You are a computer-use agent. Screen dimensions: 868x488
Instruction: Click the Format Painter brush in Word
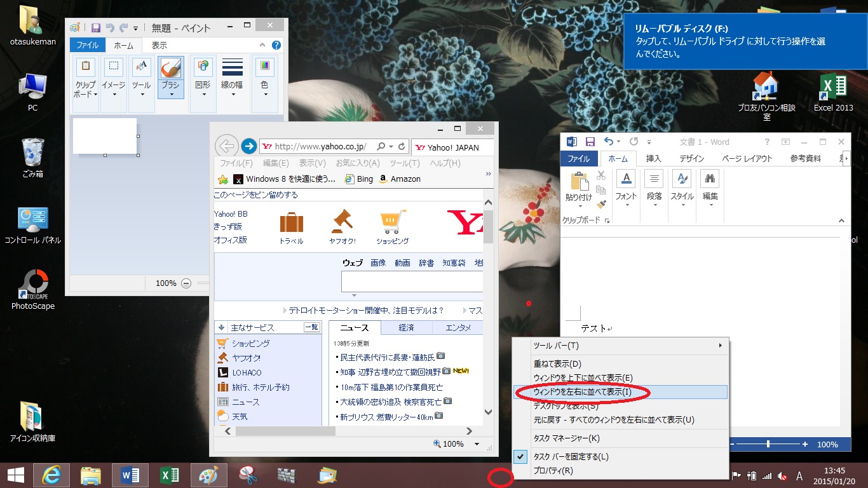(x=601, y=204)
